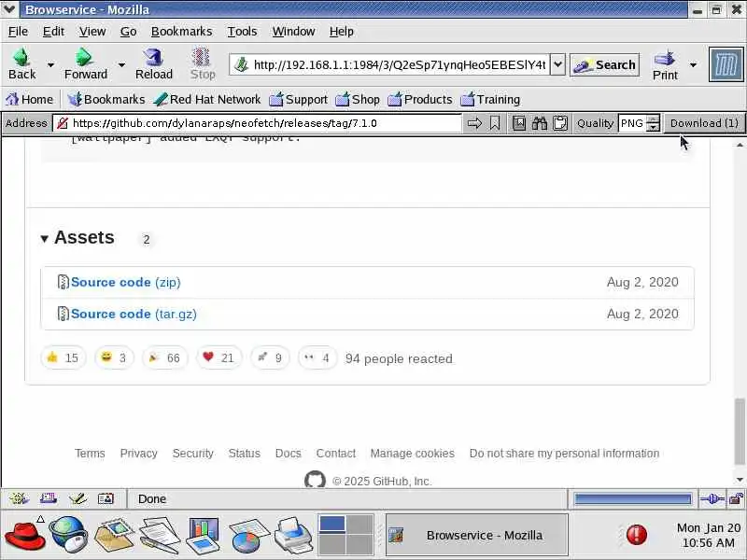Image resolution: width=747 pixels, height=560 pixels.
Task: Open the Red Hat main menu
Action: coord(24,536)
